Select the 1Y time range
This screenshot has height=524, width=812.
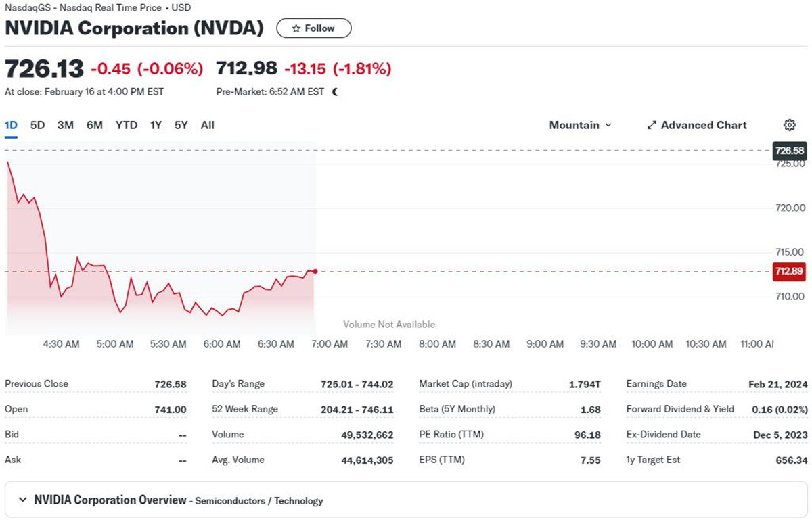coord(156,125)
